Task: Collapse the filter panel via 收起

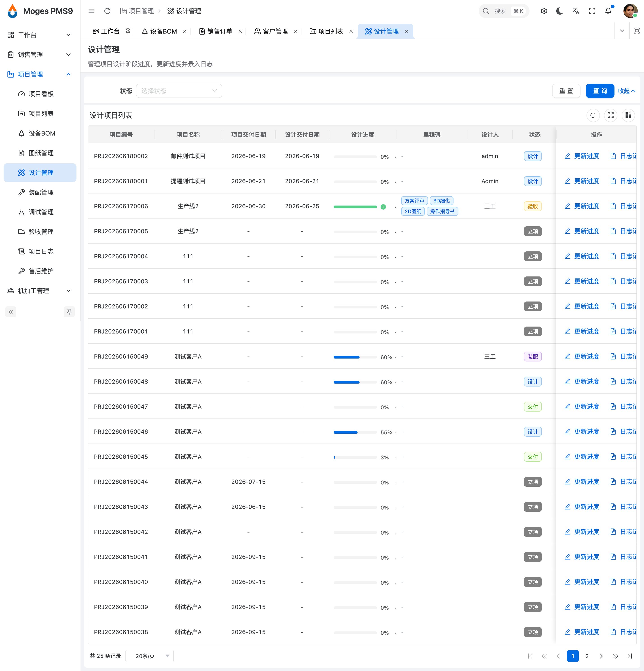Action: 627,91
